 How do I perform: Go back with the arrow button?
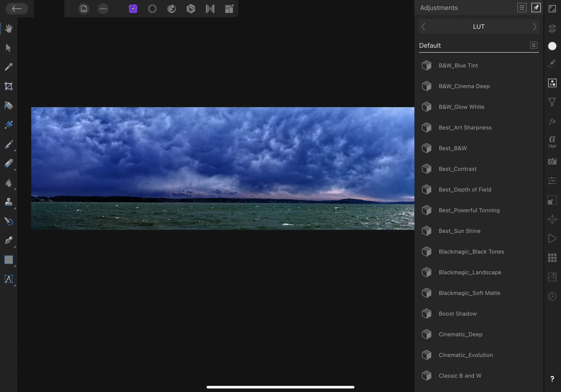(17, 9)
